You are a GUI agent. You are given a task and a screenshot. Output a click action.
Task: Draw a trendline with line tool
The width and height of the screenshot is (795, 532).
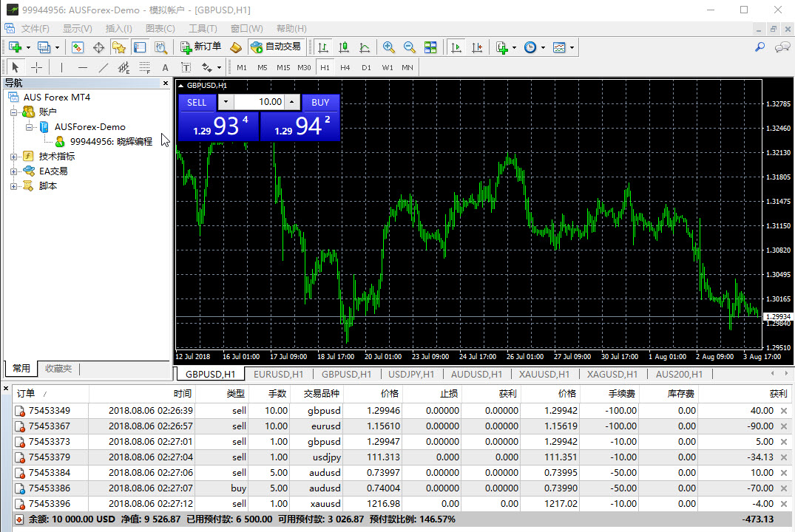(x=103, y=67)
